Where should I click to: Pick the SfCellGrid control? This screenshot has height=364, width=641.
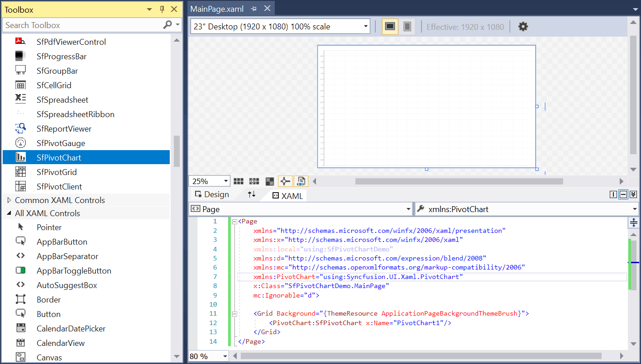tap(86, 85)
